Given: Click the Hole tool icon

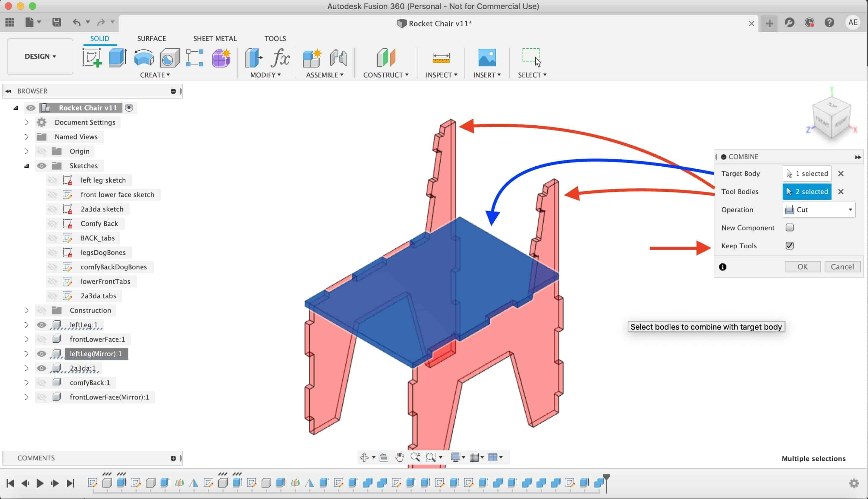Looking at the screenshot, I should [170, 58].
